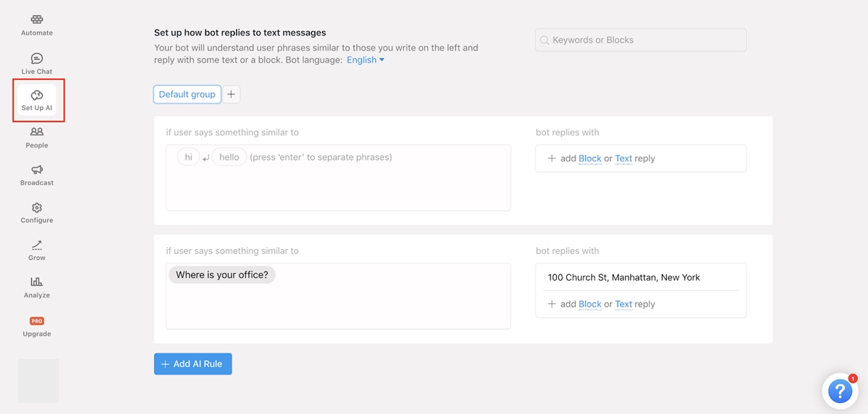868x414 pixels.
Task: Click the PRO Upgrade badge
Action: tap(37, 321)
